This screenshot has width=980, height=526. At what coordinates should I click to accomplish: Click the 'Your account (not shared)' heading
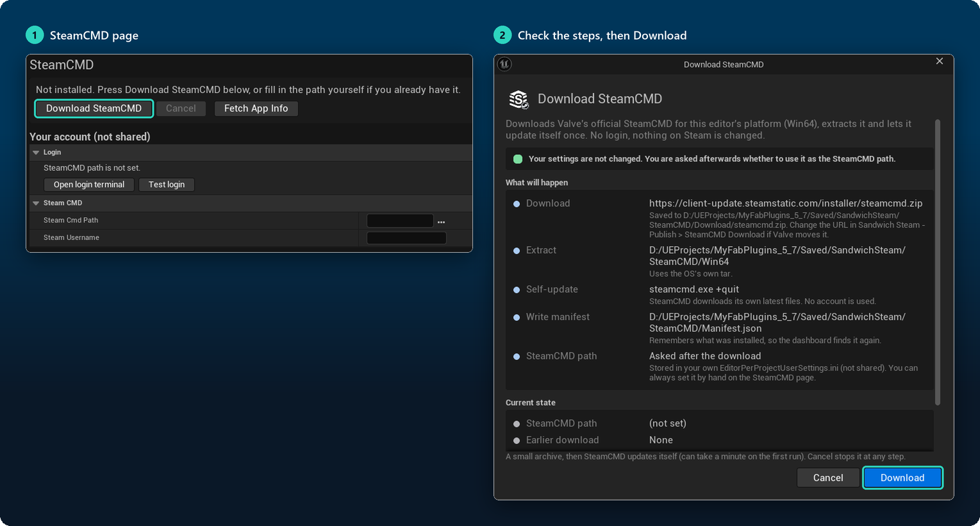click(x=90, y=137)
